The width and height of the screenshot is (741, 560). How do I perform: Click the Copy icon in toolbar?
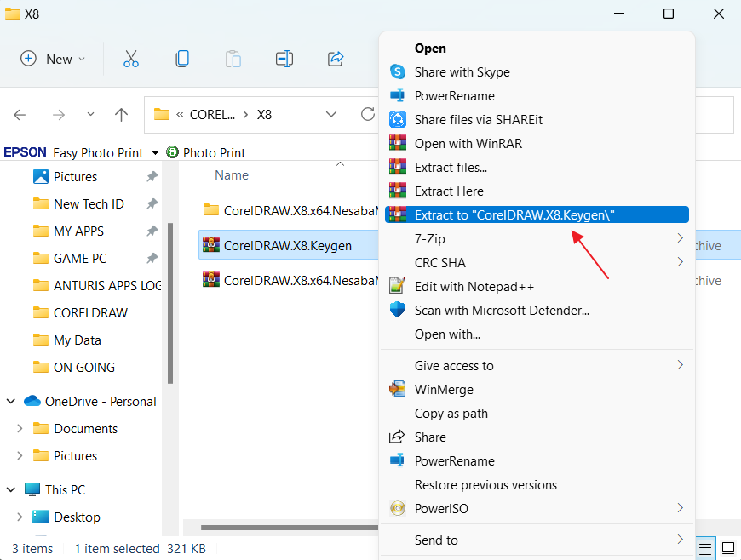(x=182, y=59)
